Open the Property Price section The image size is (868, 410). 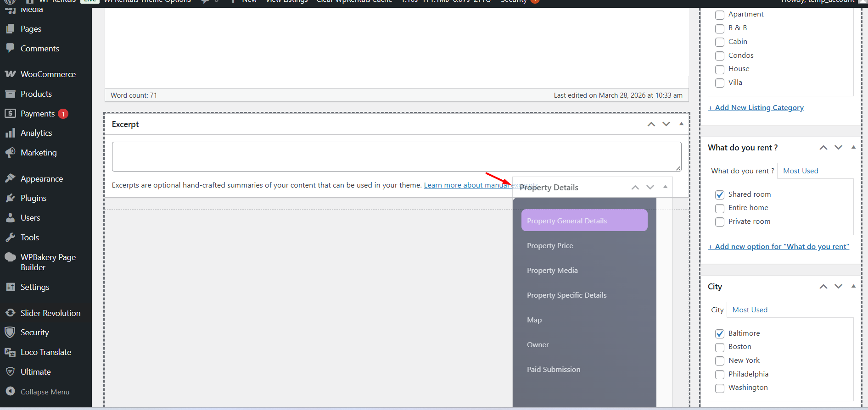[x=550, y=246]
